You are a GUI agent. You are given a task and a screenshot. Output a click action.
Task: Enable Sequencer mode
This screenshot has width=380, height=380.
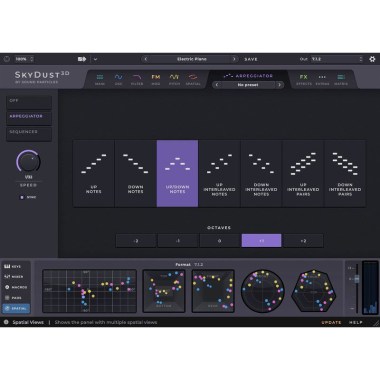point(29,133)
